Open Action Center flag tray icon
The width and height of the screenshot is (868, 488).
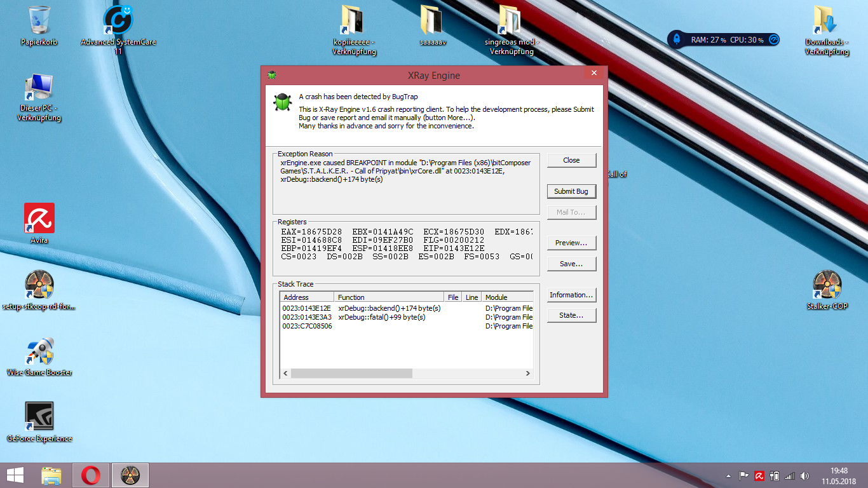point(743,475)
